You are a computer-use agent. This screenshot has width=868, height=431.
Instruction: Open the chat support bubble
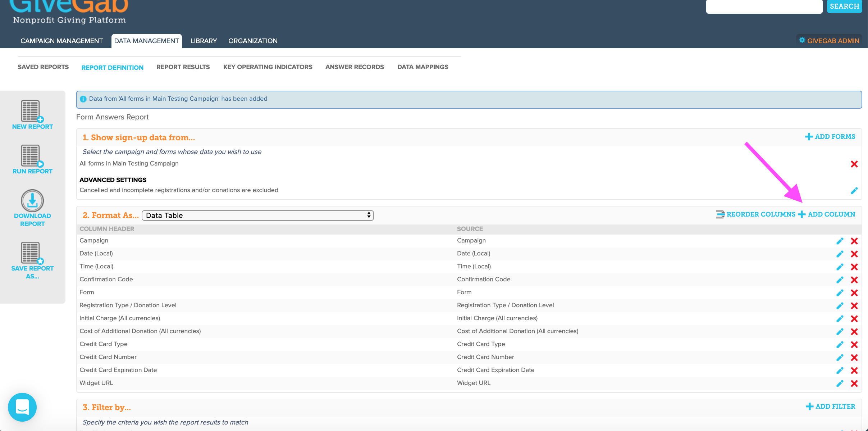pos(22,407)
